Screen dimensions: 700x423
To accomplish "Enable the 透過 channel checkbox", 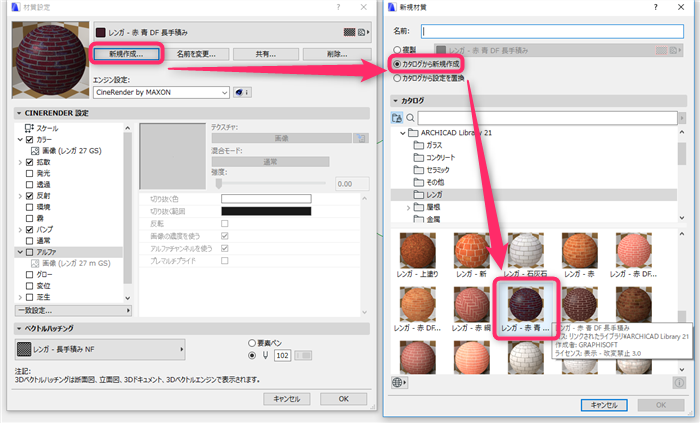I will coord(29,184).
